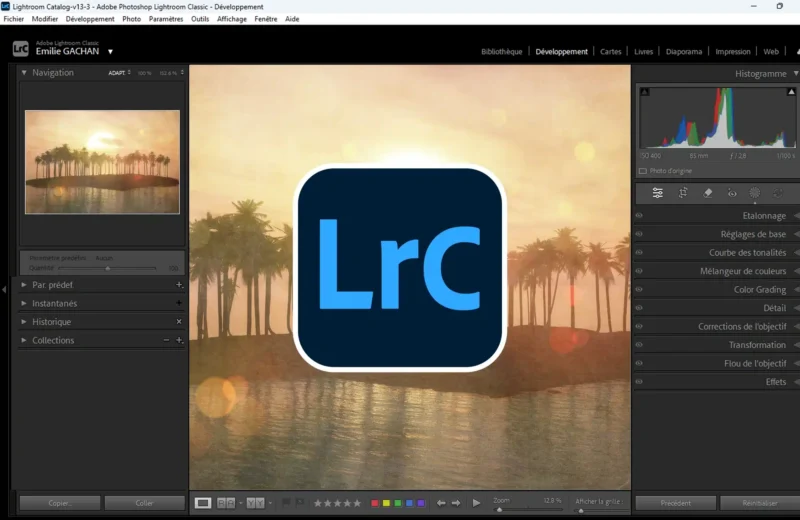Open Before/After view options dropdown arrow
The height and width of the screenshot is (520, 800).
(241, 503)
